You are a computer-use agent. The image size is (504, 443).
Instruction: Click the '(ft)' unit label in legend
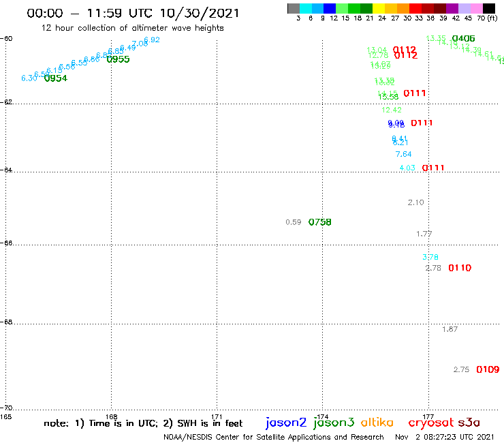pyautogui.click(x=492, y=18)
